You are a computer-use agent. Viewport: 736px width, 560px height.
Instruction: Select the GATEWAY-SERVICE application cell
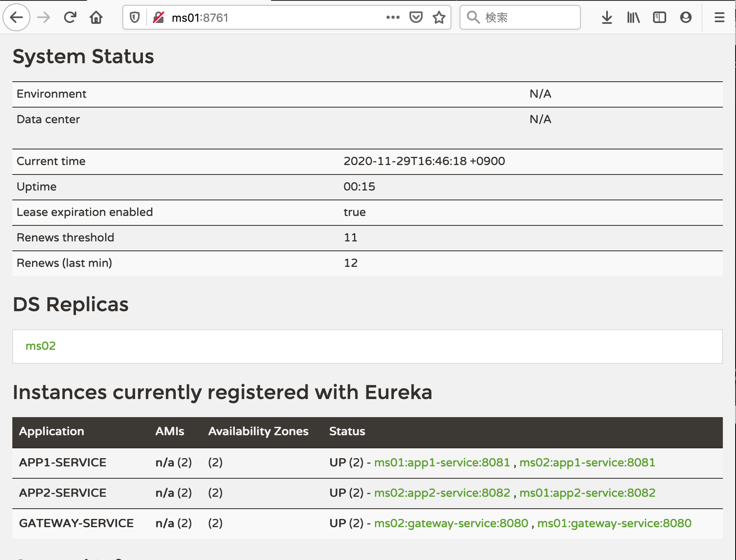pyautogui.click(x=76, y=523)
